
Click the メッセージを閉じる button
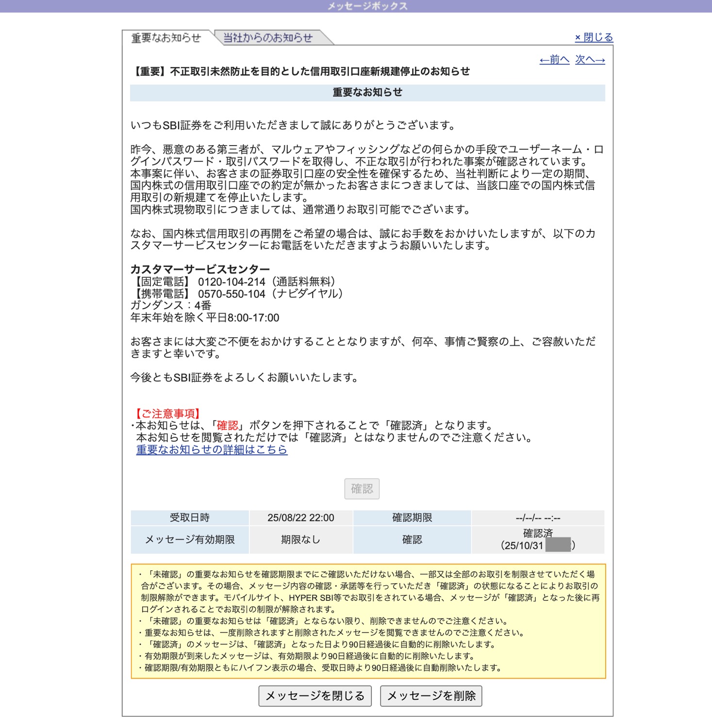pos(315,696)
